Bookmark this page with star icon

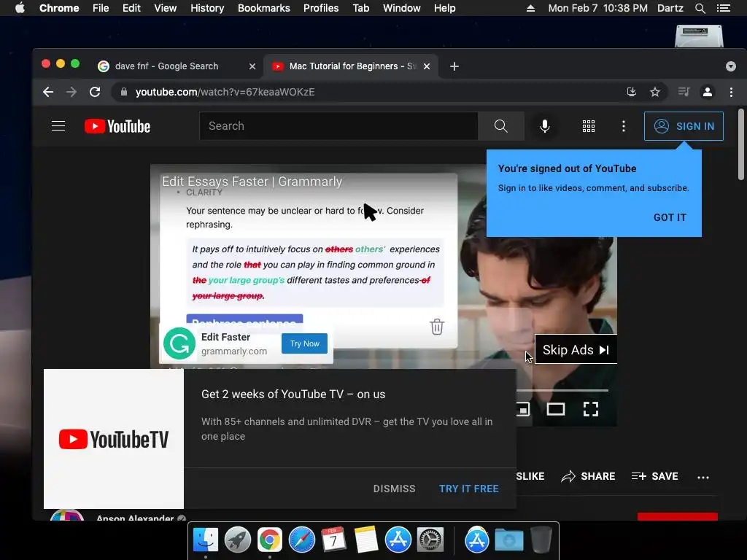(x=655, y=92)
